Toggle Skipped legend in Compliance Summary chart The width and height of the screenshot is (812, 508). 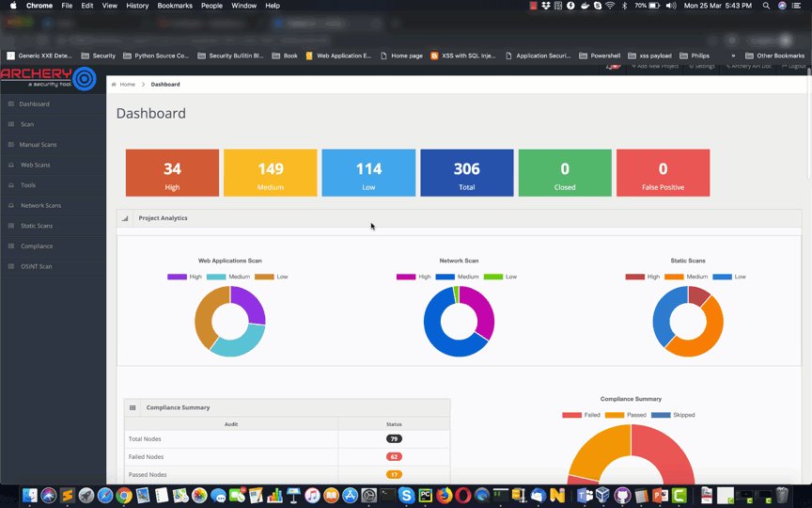point(673,415)
